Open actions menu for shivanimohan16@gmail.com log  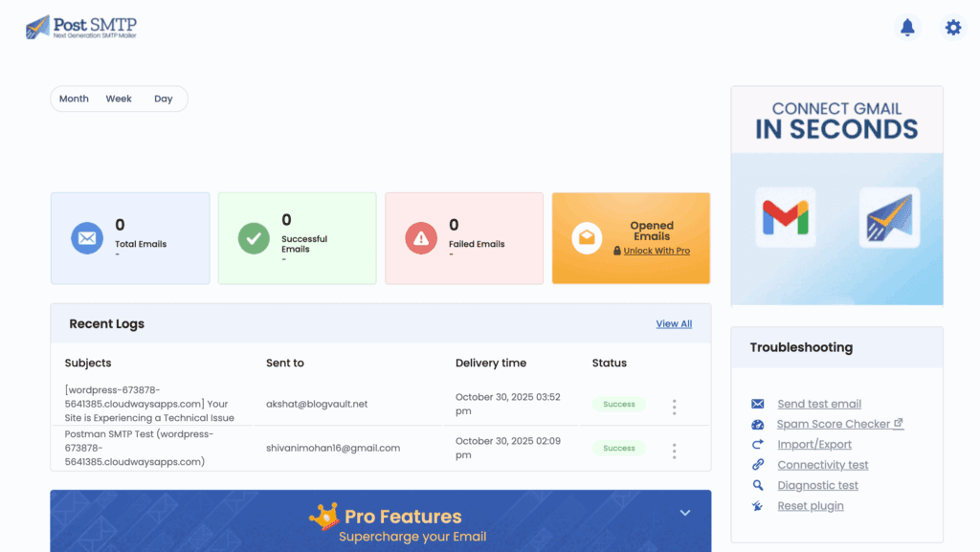pyautogui.click(x=675, y=451)
